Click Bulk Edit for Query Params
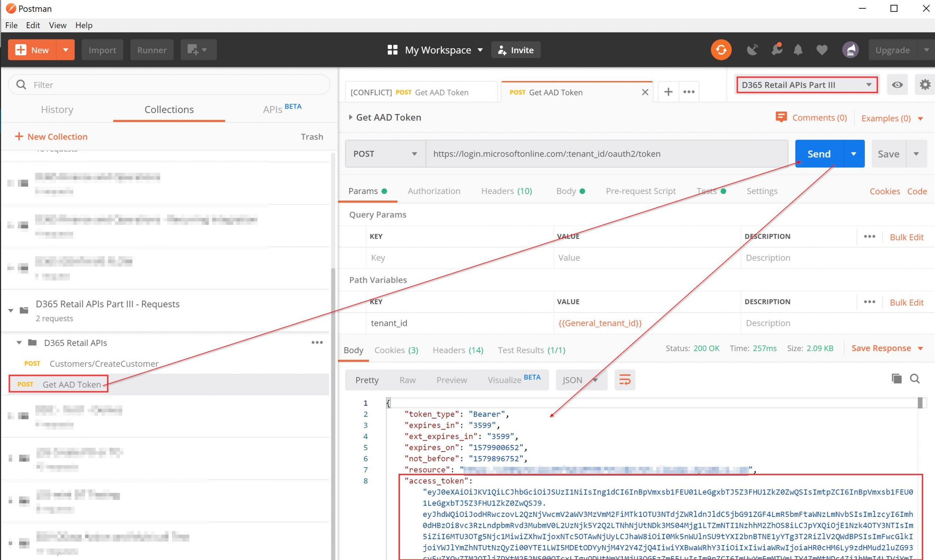935x560 pixels. click(x=907, y=237)
